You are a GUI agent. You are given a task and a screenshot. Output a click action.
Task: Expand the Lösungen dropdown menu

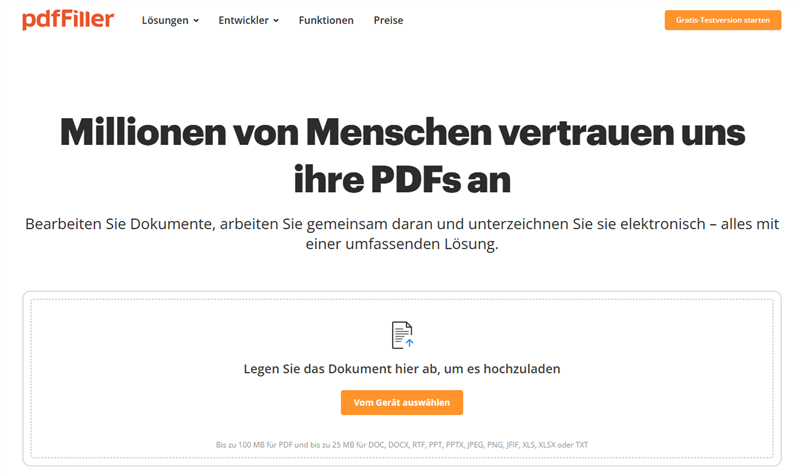(x=170, y=20)
